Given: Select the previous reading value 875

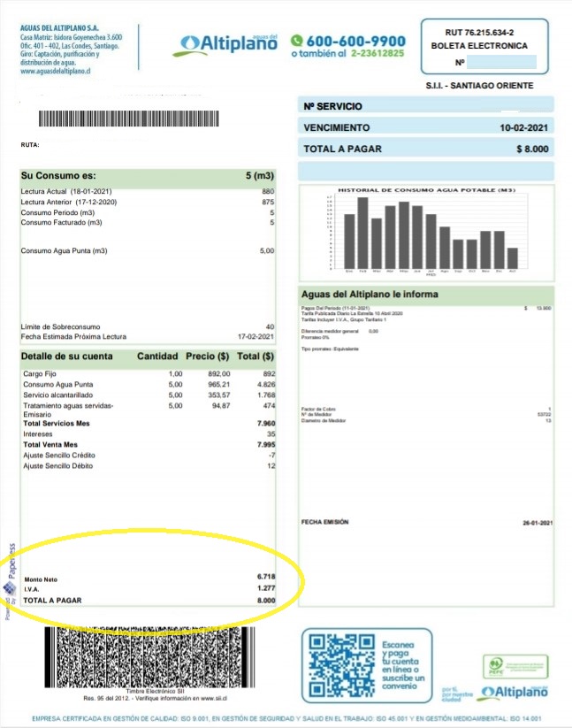Looking at the screenshot, I should tap(268, 202).
